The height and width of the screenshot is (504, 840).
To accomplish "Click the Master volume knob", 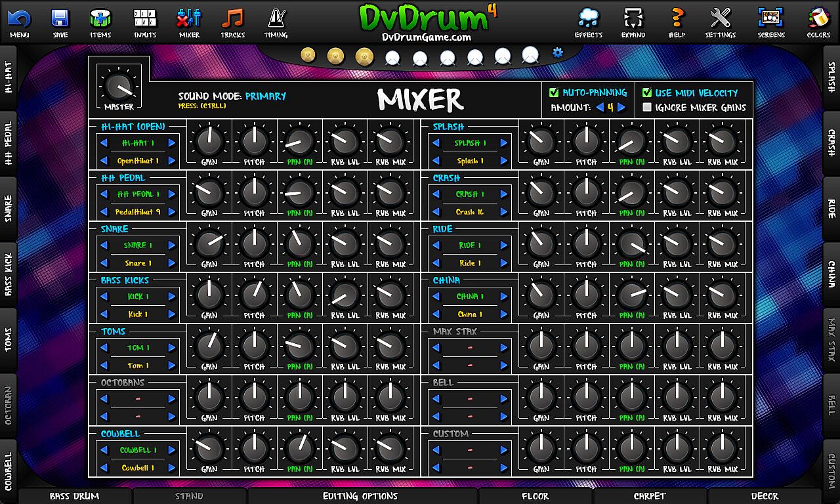I will (x=119, y=87).
